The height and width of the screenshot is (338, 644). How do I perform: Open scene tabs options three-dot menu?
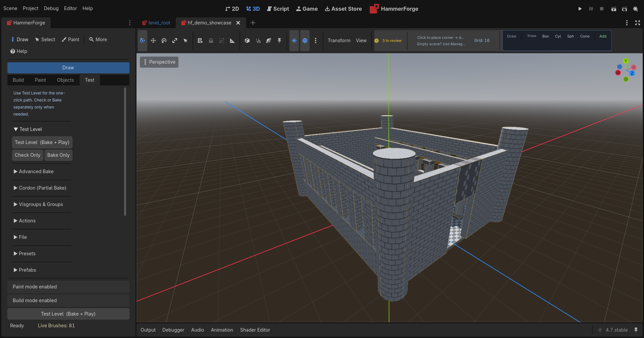point(627,23)
